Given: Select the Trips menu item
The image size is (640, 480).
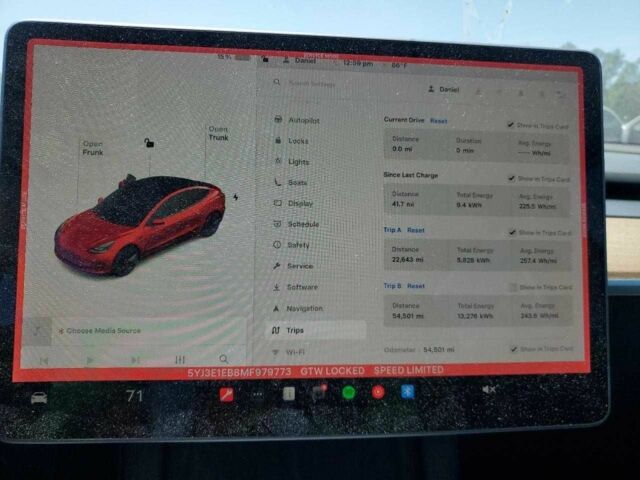Looking at the screenshot, I should [x=316, y=330].
